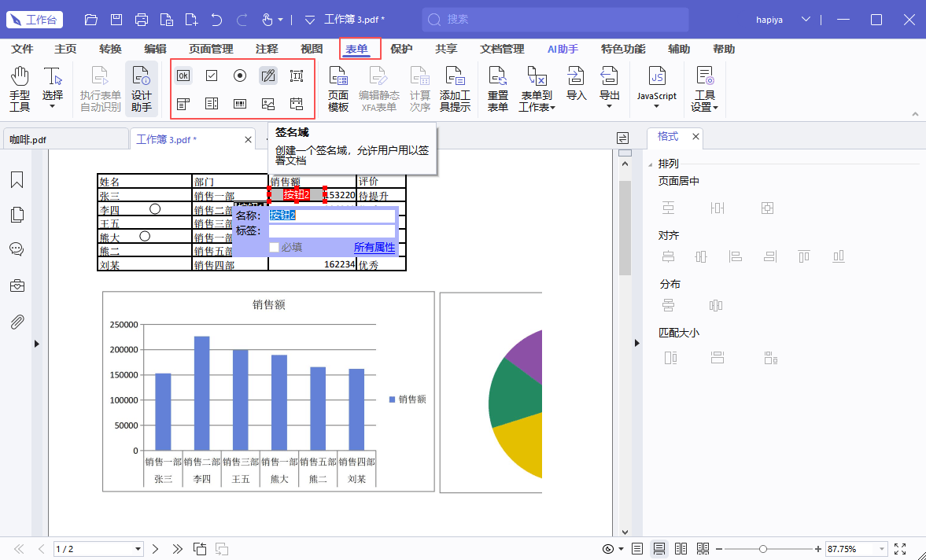Select the radio button form field tool
The width and height of the screenshot is (926, 560).
(240, 76)
